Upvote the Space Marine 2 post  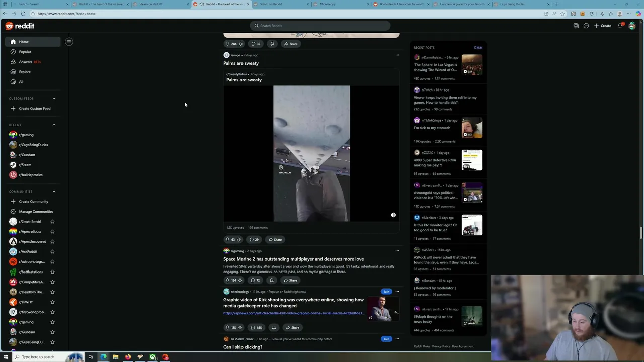tap(227, 280)
